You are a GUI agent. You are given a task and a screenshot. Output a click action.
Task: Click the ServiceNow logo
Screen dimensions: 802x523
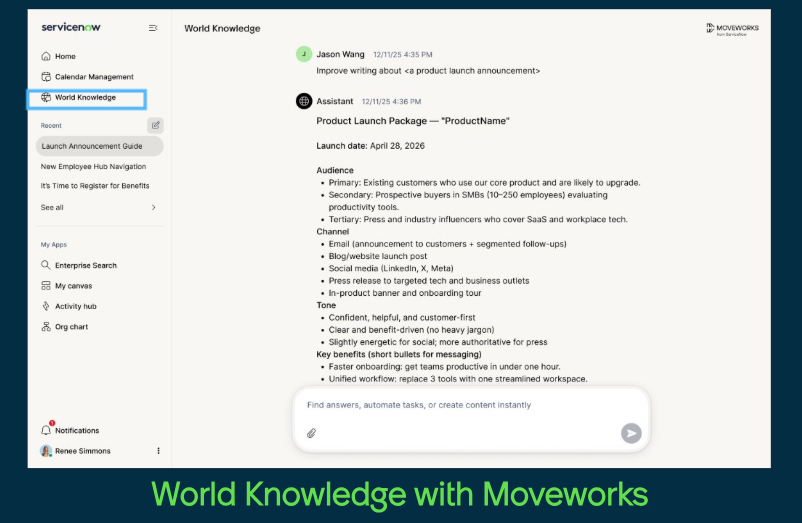coord(71,27)
